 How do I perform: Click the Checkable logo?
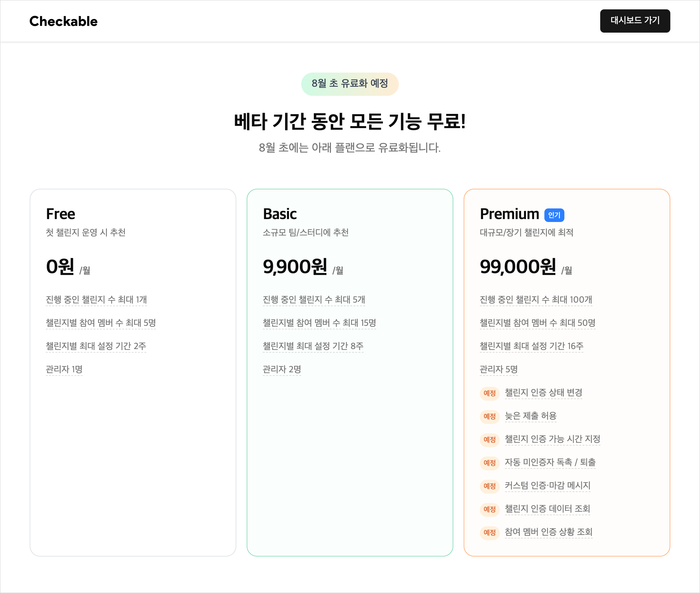(x=63, y=21)
